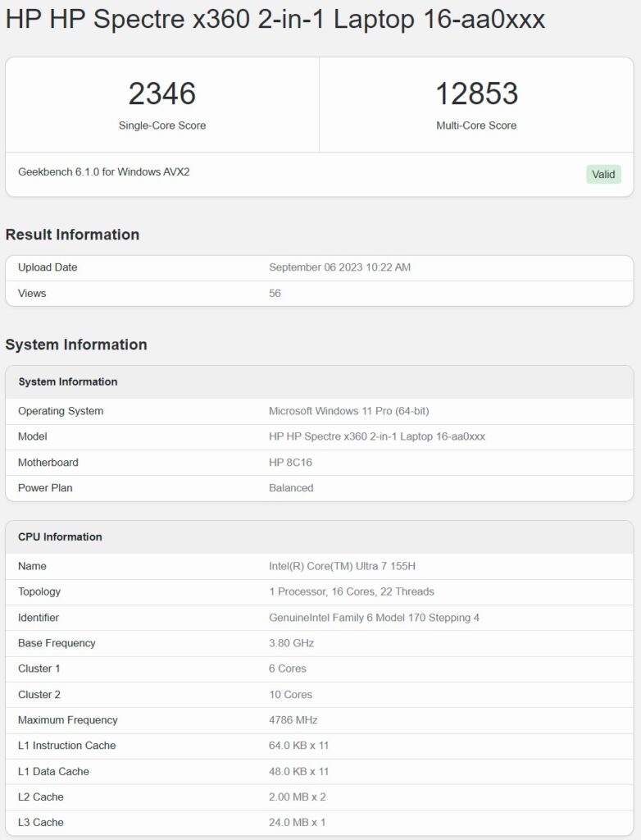Click the CPU Information table header
The image size is (641, 840).
[60, 536]
